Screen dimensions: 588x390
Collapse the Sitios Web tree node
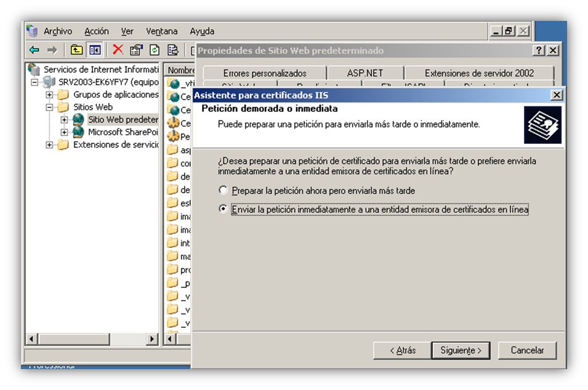coord(49,107)
